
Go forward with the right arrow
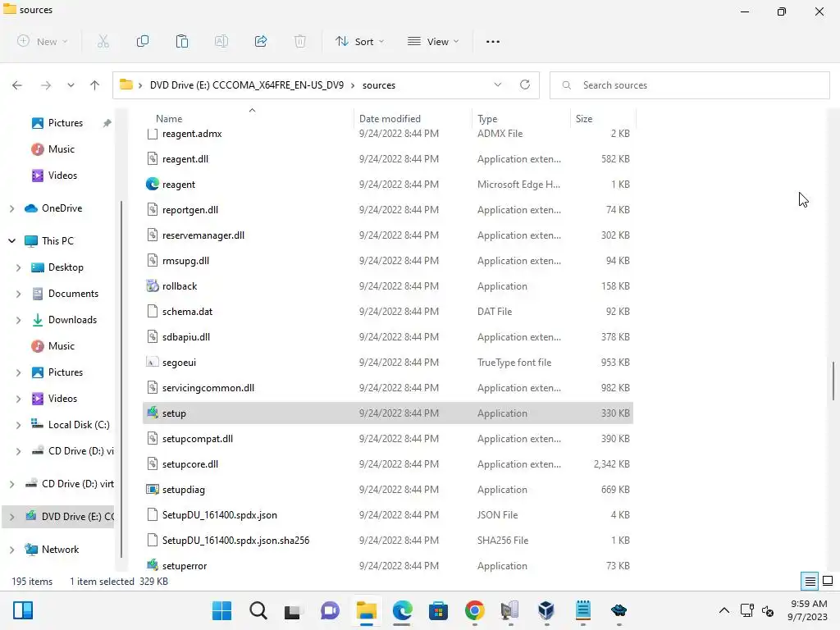coord(46,85)
